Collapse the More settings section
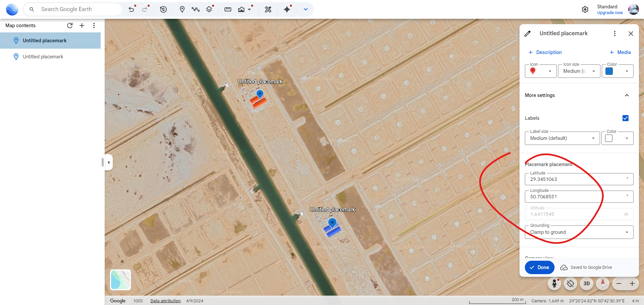 [627, 95]
